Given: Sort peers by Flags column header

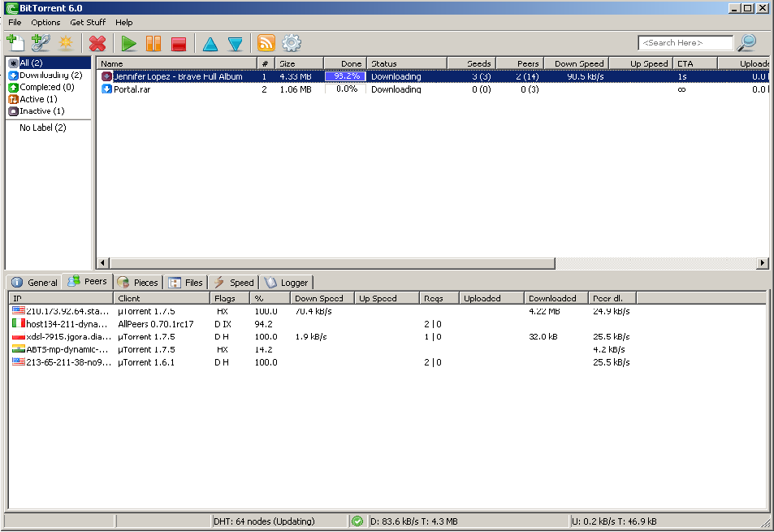Looking at the screenshot, I should click(230, 298).
